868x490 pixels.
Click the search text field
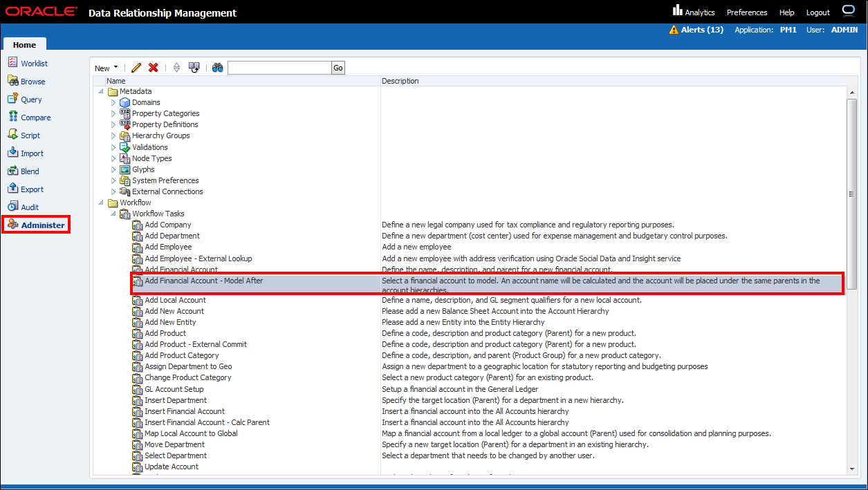point(279,68)
